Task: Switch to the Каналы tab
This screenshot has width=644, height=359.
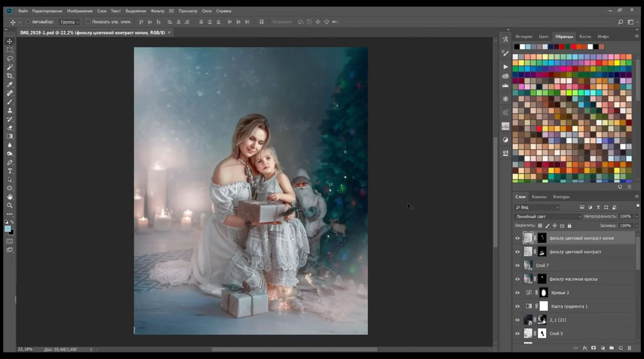Action: pyautogui.click(x=539, y=197)
